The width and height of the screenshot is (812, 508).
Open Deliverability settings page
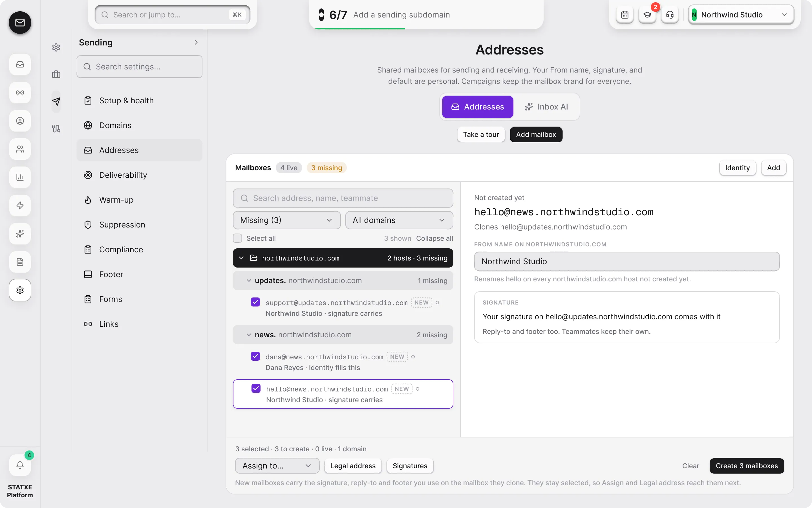pyautogui.click(x=140, y=175)
